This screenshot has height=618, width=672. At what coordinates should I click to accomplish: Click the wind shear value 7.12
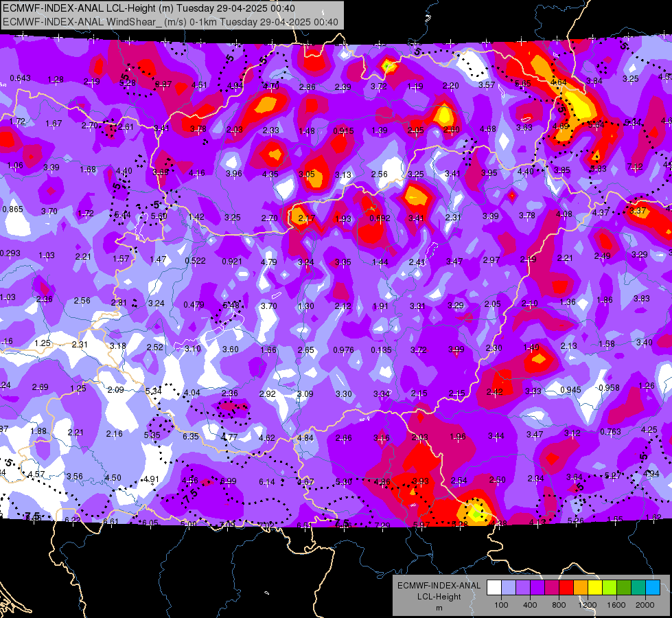635,166
